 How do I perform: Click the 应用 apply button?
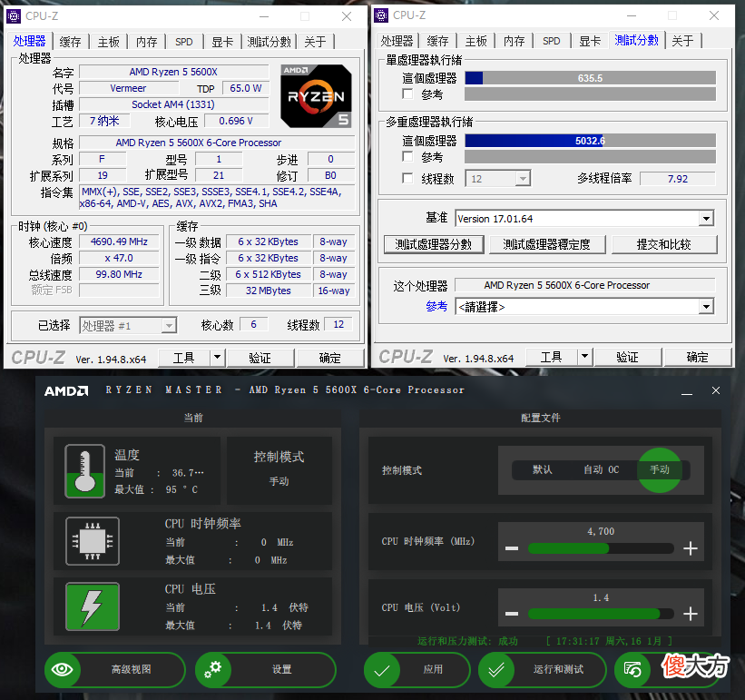coord(417,670)
